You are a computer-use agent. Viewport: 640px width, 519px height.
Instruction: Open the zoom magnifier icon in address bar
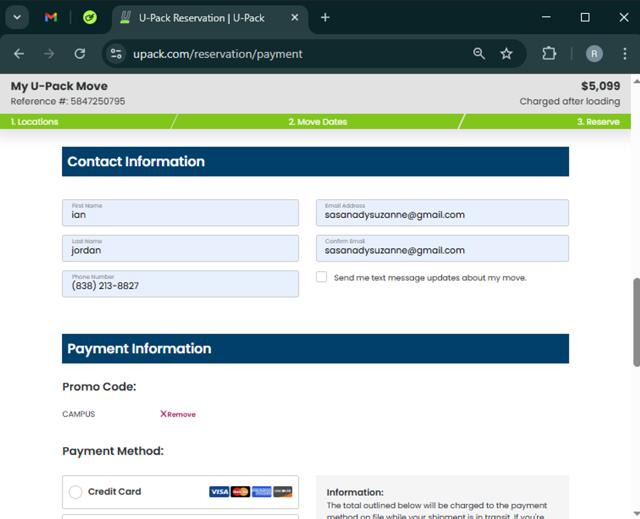(479, 53)
